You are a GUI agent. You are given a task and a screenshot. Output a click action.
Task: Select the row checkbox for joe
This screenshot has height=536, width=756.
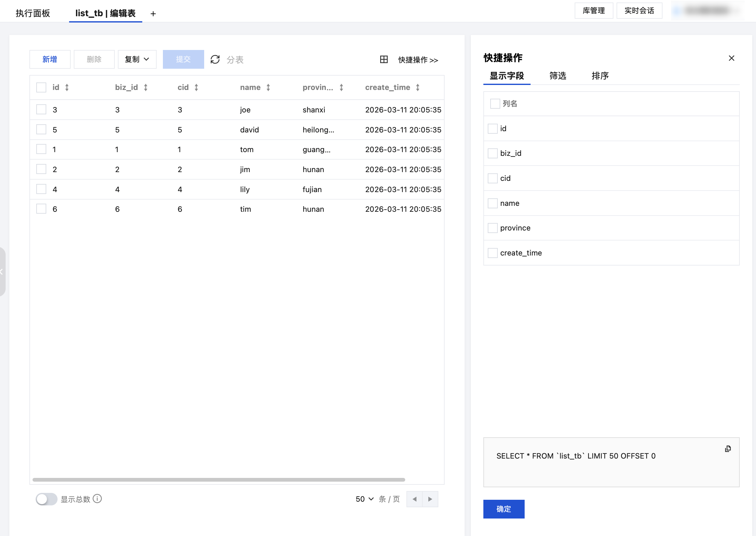[x=41, y=110]
